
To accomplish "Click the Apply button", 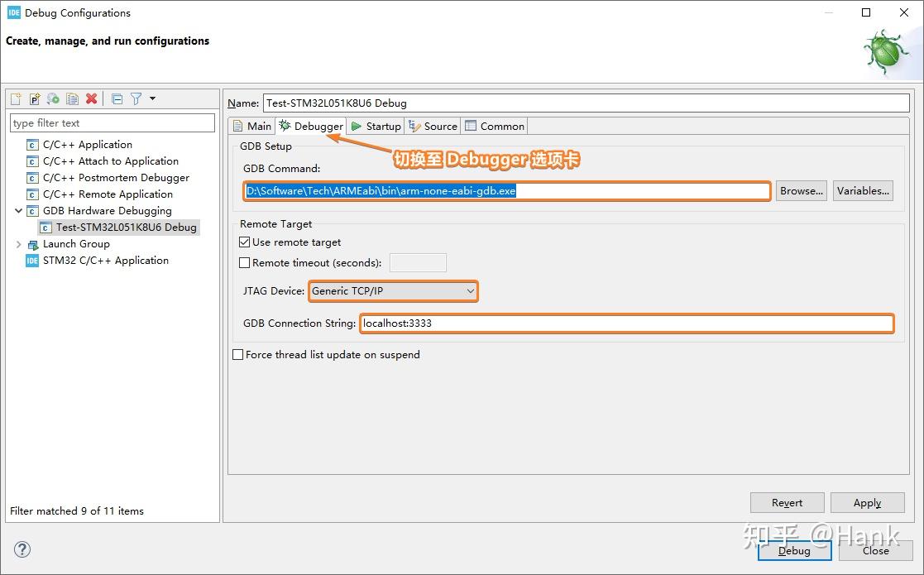I will 867,503.
